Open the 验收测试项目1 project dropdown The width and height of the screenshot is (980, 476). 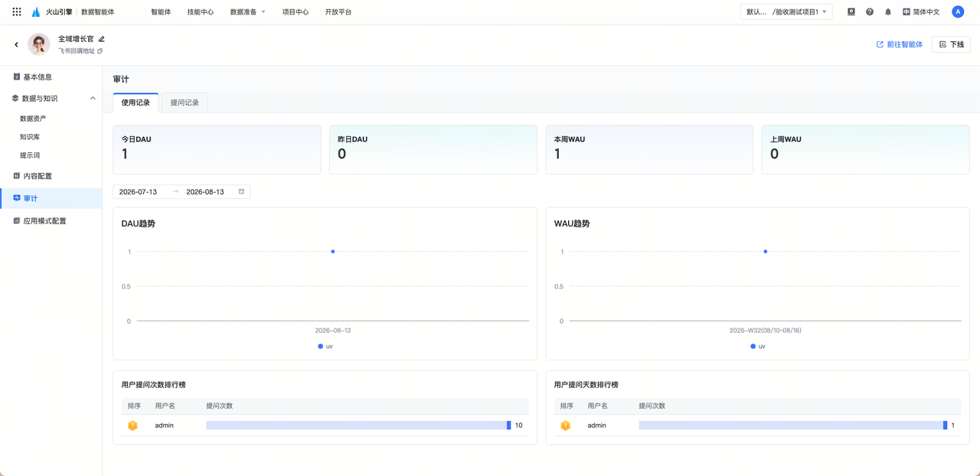click(x=786, y=12)
